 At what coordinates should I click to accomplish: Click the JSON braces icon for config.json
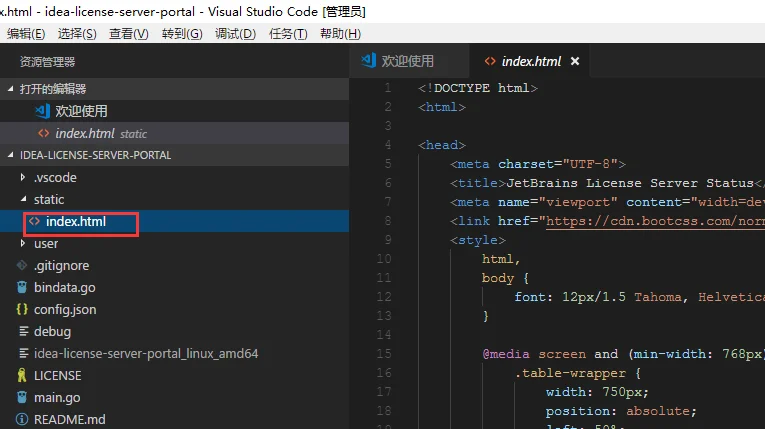point(22,310)
